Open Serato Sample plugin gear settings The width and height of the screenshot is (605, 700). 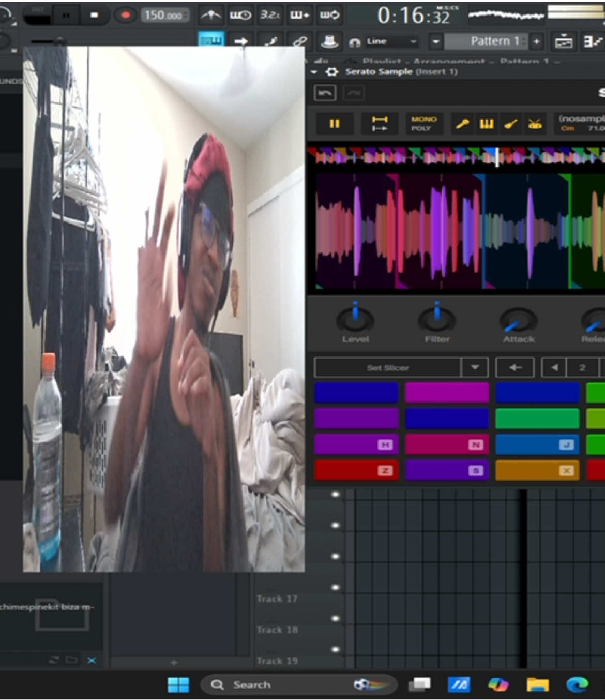[332, 72]
